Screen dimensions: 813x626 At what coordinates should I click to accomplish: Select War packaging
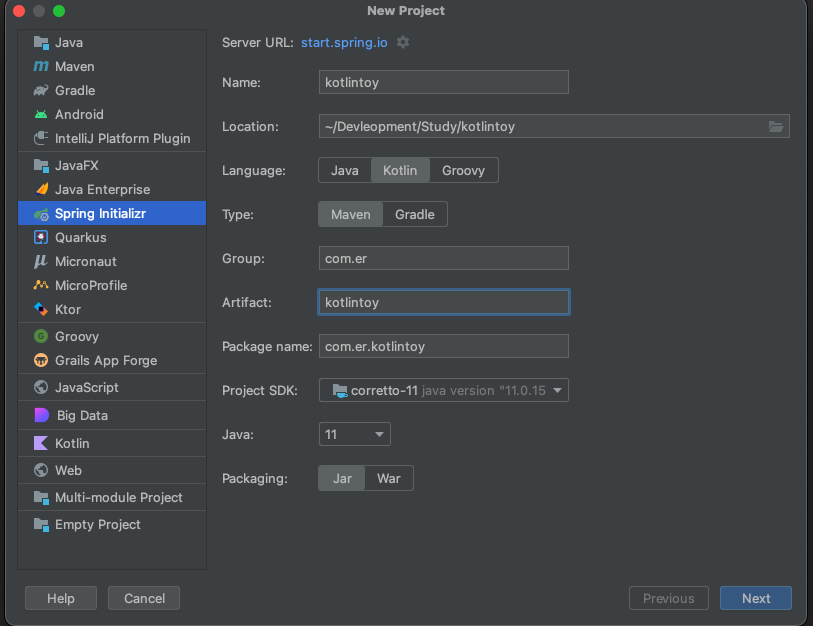(389, 478)
